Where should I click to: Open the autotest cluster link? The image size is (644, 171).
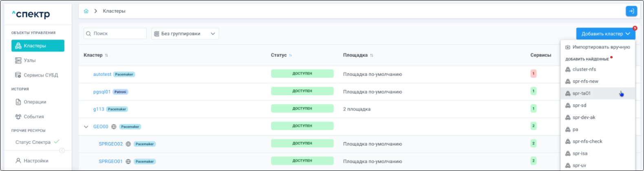coord(102,75)
